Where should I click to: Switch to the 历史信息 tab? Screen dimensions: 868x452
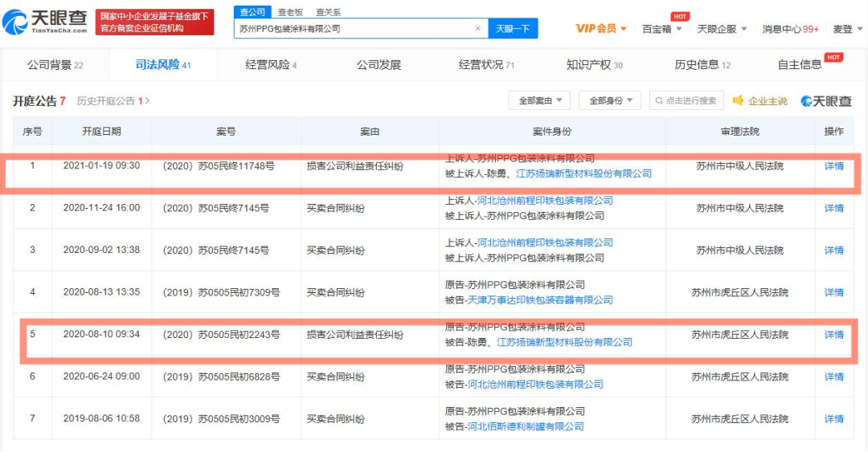coord(702,65)
